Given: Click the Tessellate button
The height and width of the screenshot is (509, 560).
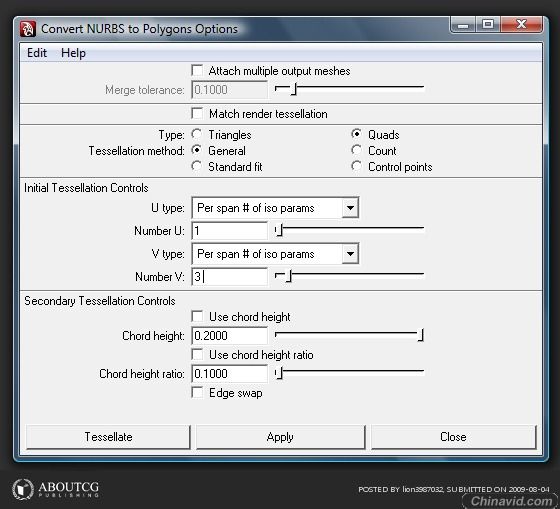Looking at the screenshot, I should (x=108, y=436).
